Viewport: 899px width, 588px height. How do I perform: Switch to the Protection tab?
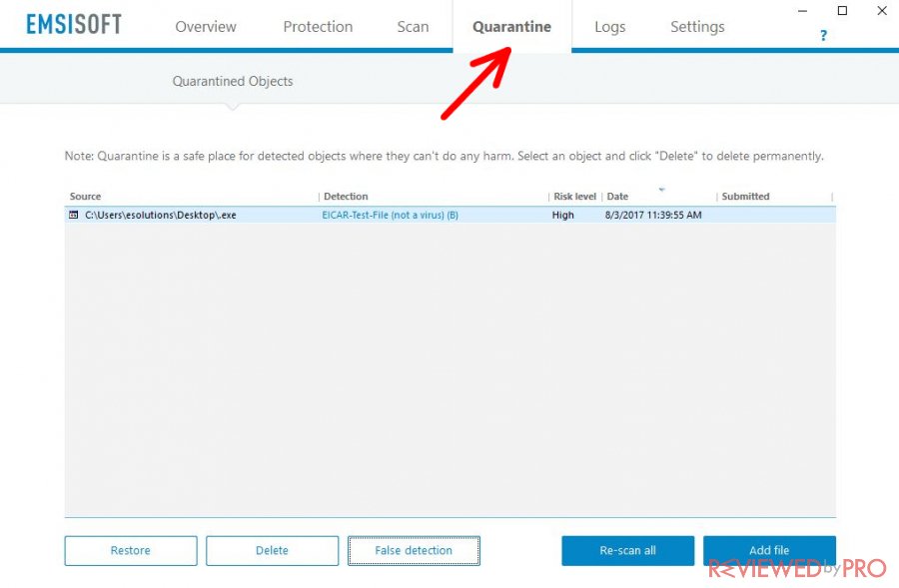coord(318,27)
